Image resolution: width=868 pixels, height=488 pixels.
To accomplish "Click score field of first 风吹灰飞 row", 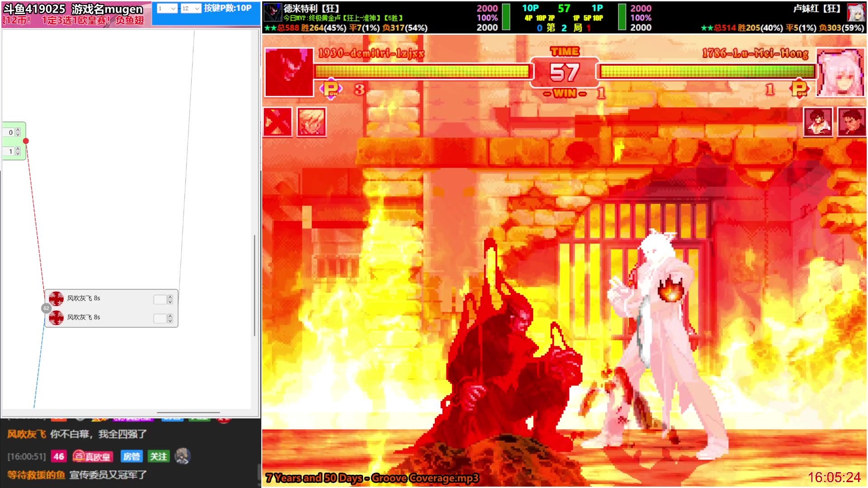I will [x=160, y=300].
